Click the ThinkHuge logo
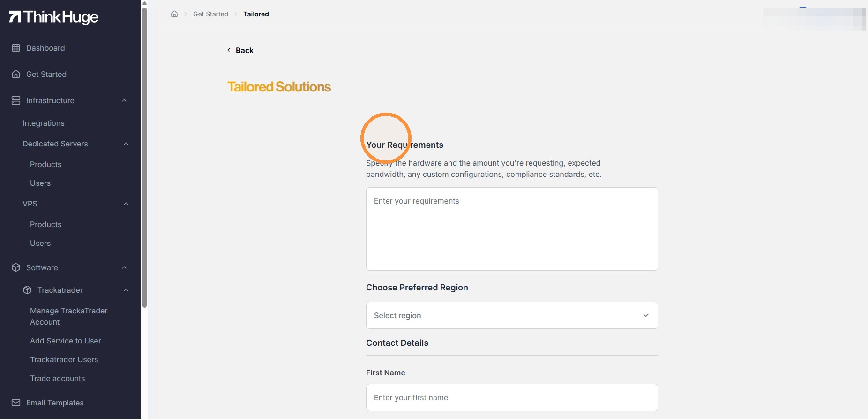Screen dimensions: 868x419 [54, 17]
